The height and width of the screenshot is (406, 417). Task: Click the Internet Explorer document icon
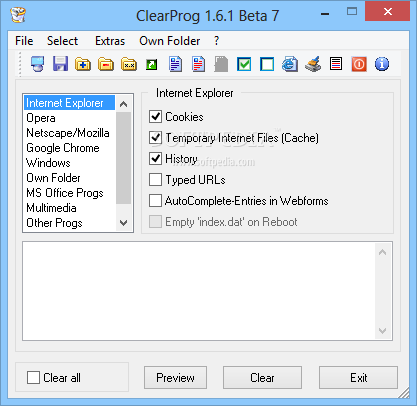[x=290, y=64]
